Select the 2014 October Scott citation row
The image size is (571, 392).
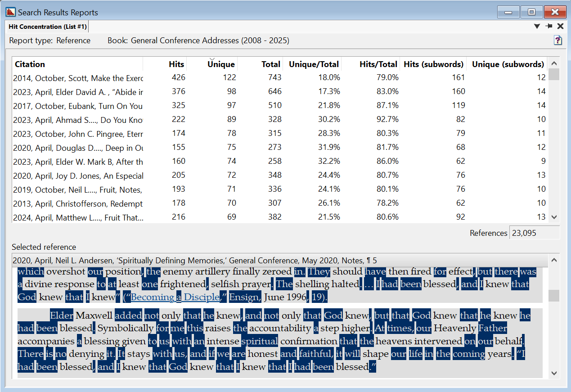(78, 77)
